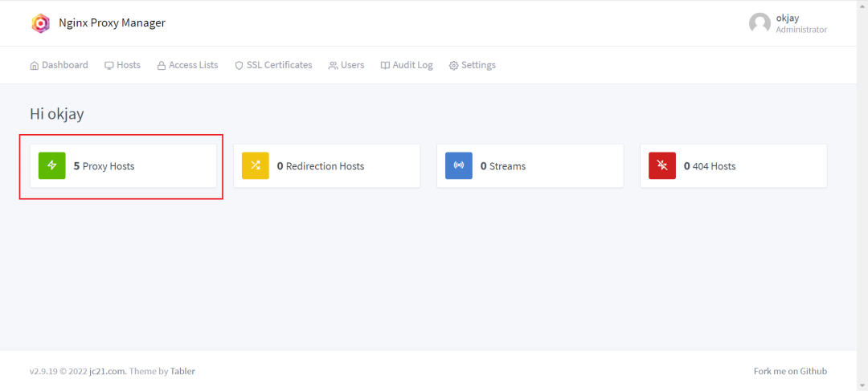Follow the jc21.com footer link
The width and height of the screenshot is (868, 391).
(107, 372)
